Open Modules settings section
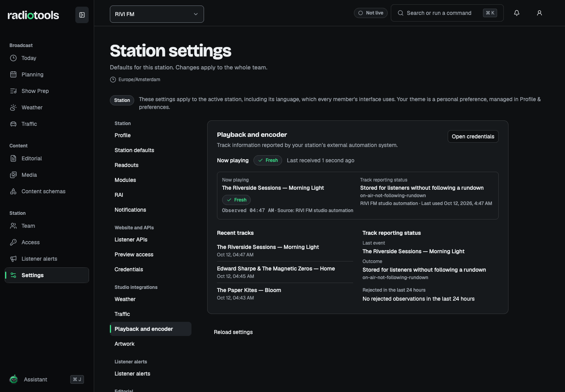This screenshot has height=392, width=565. (x=151, y=180)
